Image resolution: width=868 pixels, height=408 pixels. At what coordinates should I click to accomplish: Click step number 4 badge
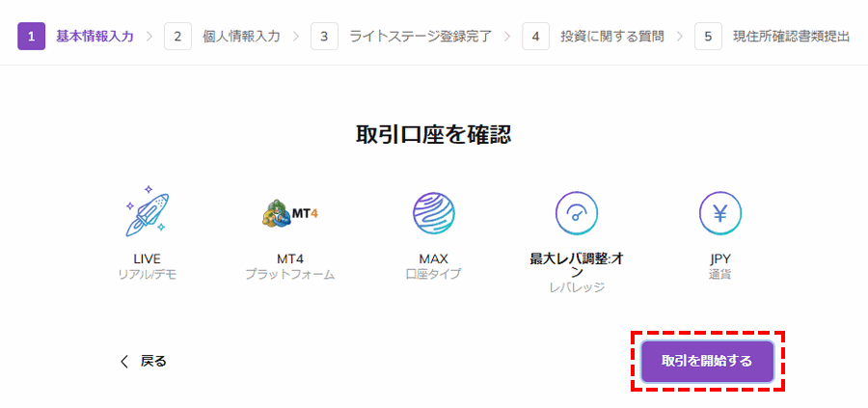coord(536,37)
